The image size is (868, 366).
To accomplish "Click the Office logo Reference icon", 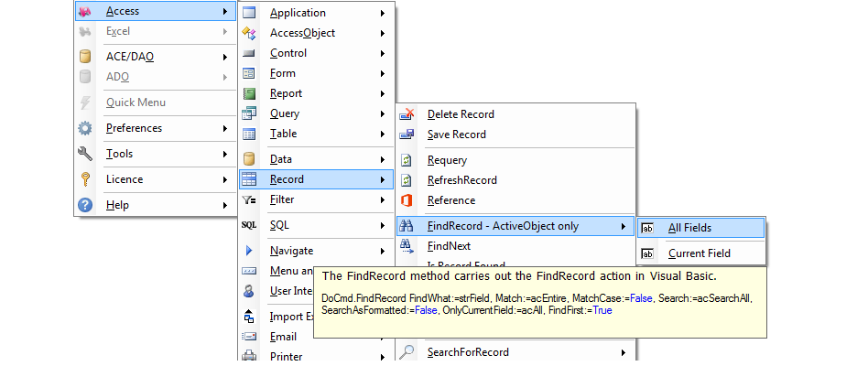I will pos(407,200).
